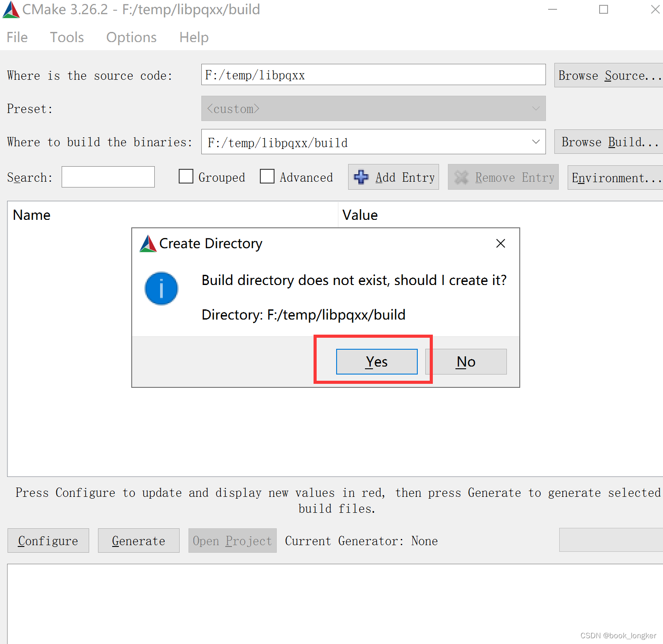
Task: Expand the build binaries path dropdown
Action: [x=536, y=142]
